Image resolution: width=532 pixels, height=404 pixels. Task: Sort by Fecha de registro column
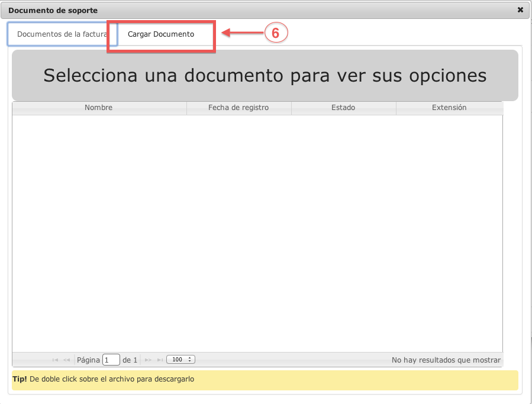239,108
